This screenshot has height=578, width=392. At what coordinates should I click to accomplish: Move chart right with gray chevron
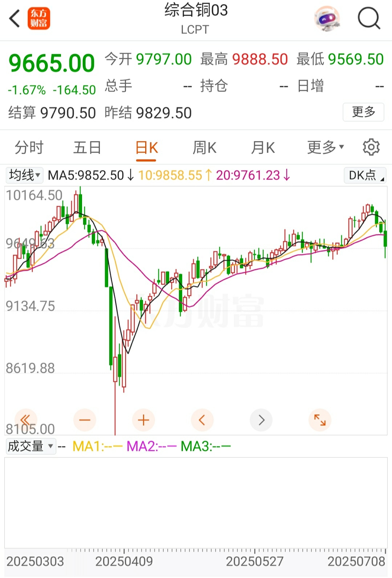261,420
